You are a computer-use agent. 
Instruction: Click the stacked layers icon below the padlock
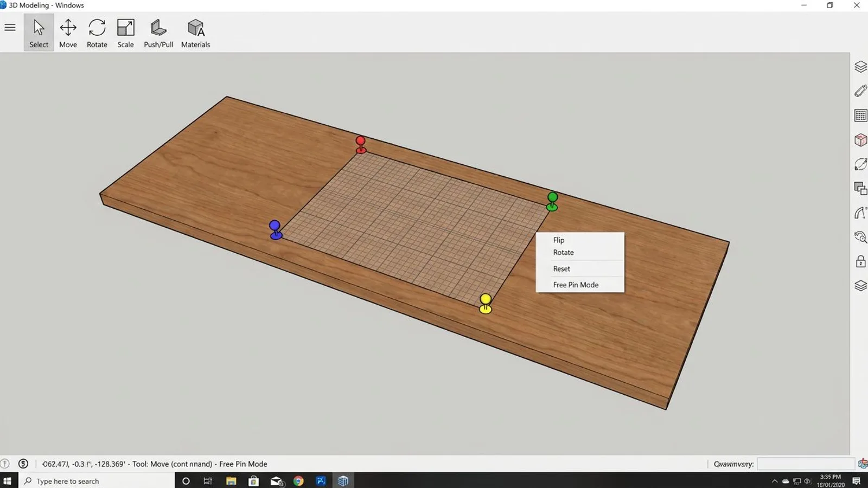click(860, 286)
